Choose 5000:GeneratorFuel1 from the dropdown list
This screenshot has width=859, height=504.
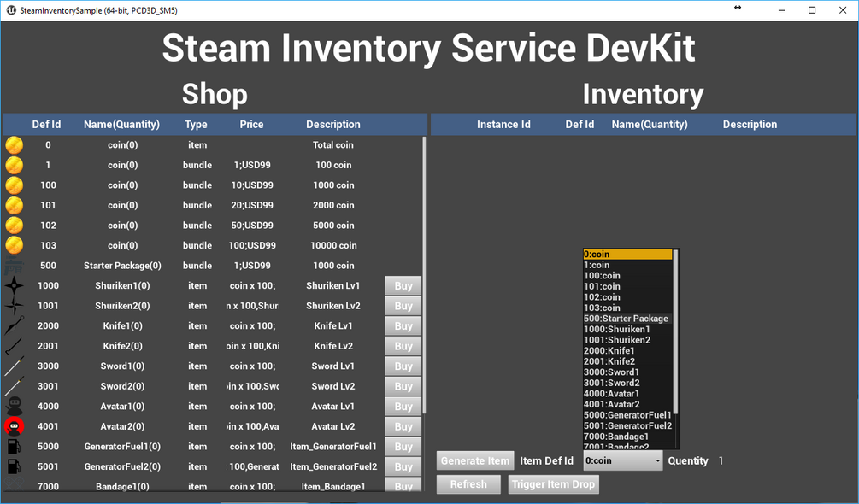click(x=628, y=415)
